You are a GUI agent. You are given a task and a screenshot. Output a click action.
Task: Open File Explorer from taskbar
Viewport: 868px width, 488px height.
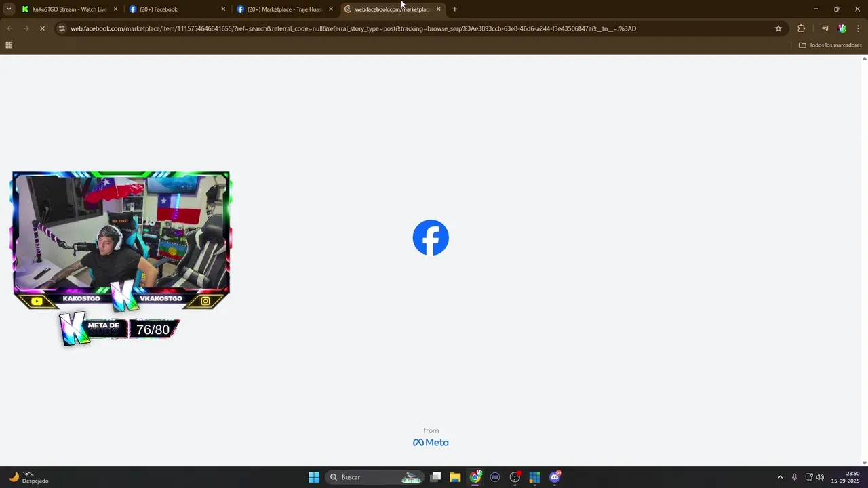(x=455, y=477)
